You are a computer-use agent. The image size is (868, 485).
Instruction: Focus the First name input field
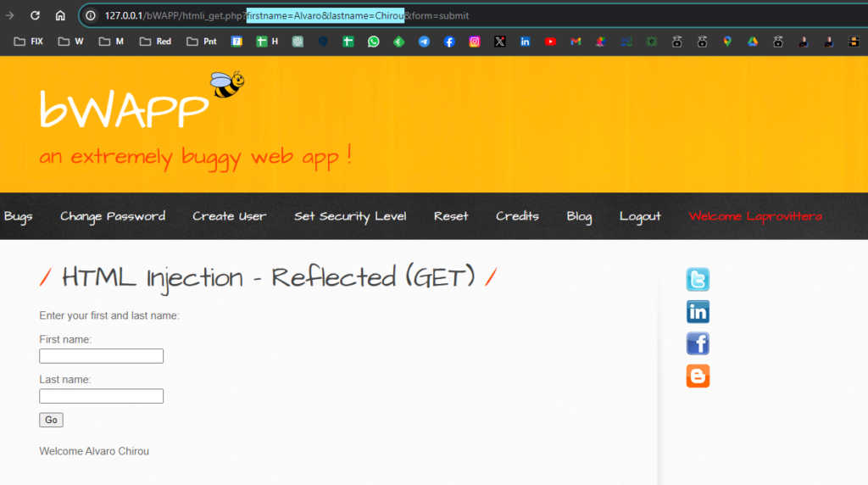102,356
